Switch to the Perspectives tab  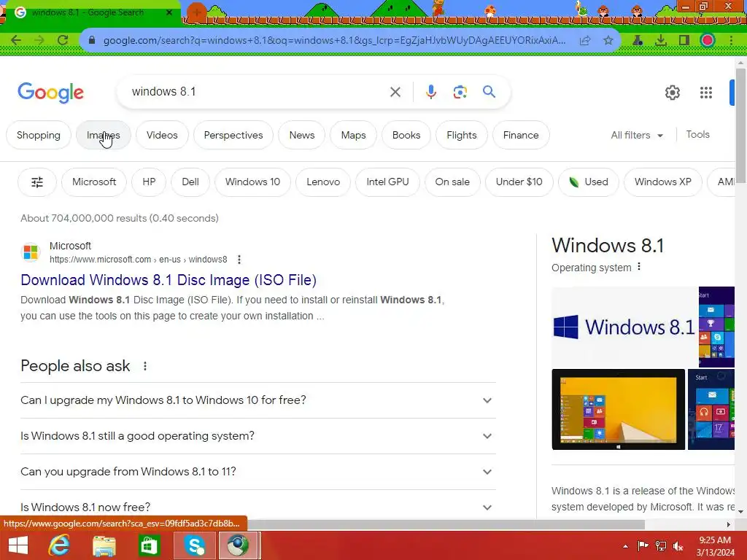click(x=233, y=135)
